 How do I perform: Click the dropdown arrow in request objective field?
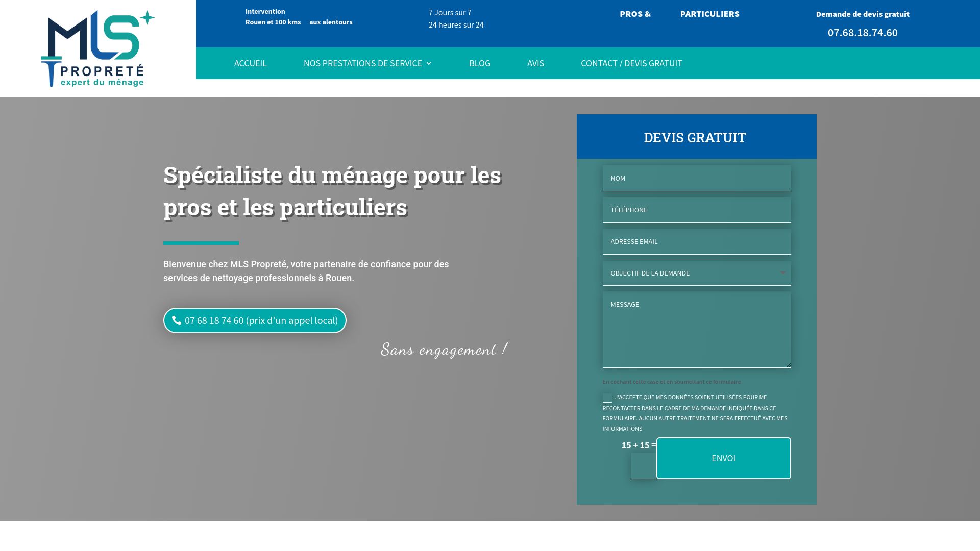pyautogui.click(x=782, y=273)
